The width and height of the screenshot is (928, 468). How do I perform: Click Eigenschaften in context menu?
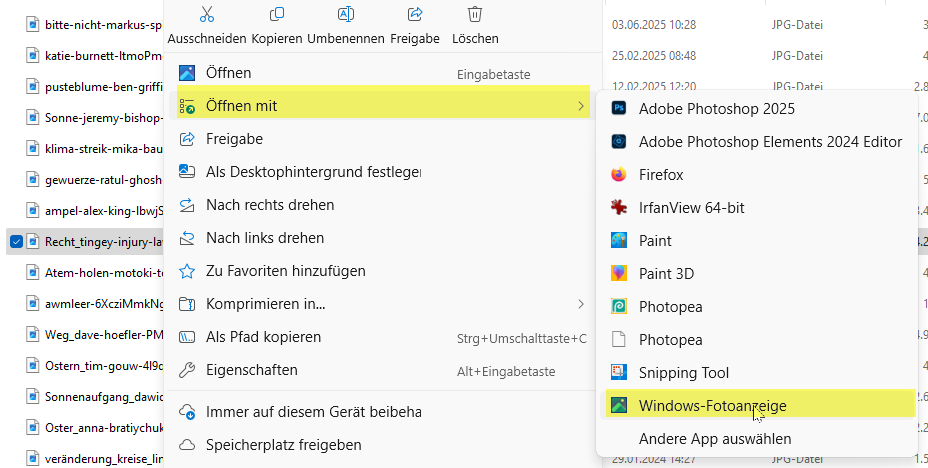pos(251,370)
